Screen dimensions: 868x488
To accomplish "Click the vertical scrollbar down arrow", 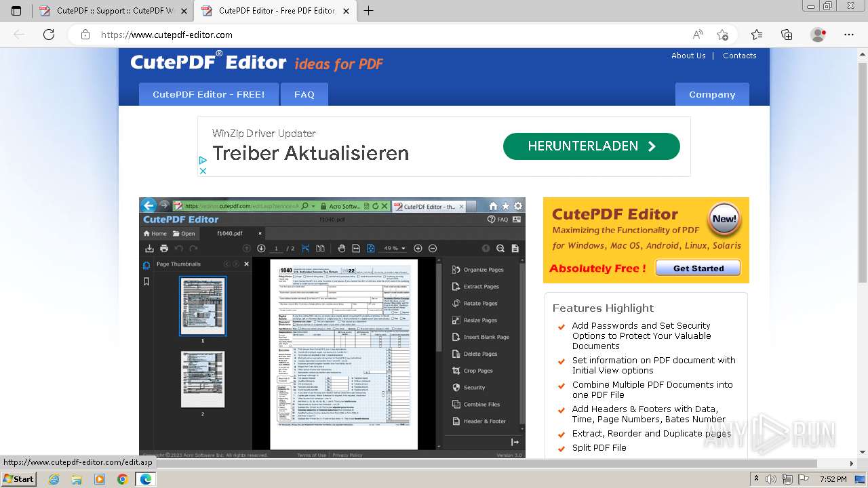I will point(862,453).
